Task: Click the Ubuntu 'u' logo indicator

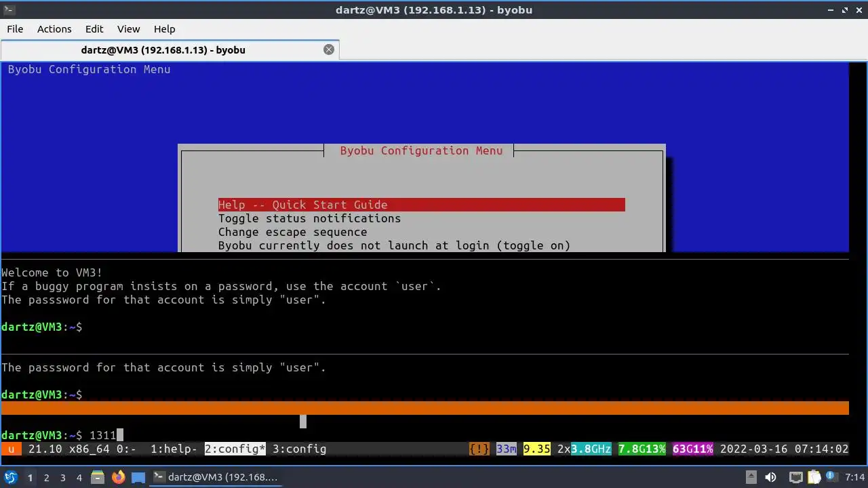Action: pos(11,449)
